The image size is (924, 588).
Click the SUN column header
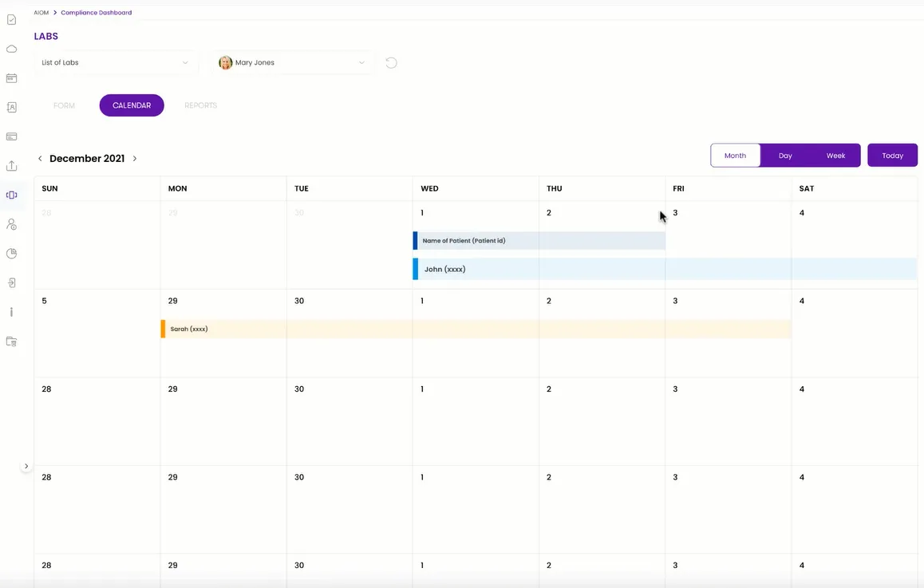pos(49,188)
